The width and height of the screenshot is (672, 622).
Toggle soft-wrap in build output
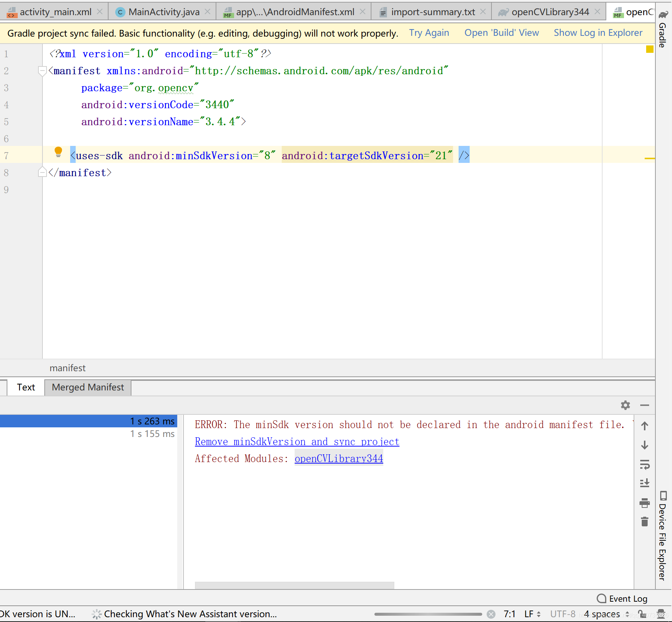(645, 464)
